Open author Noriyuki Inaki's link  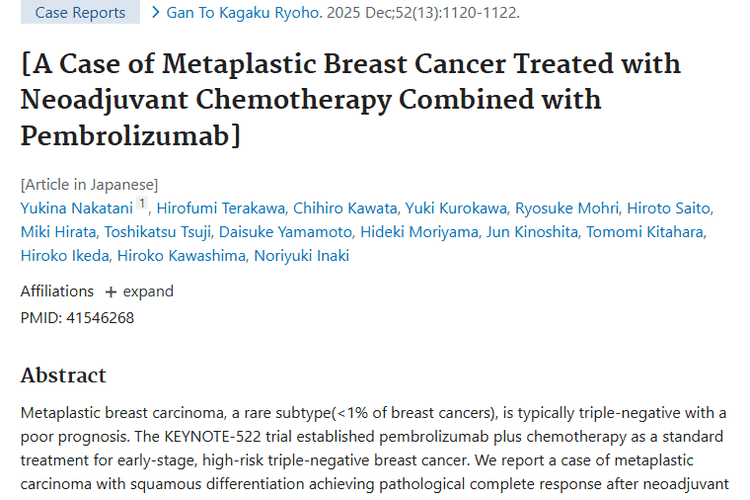tap(300, 256)
